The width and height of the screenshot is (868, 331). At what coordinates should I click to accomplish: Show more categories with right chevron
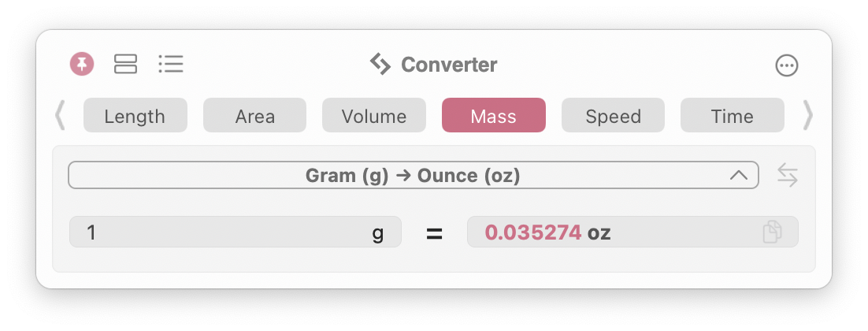tap(808, 115)
